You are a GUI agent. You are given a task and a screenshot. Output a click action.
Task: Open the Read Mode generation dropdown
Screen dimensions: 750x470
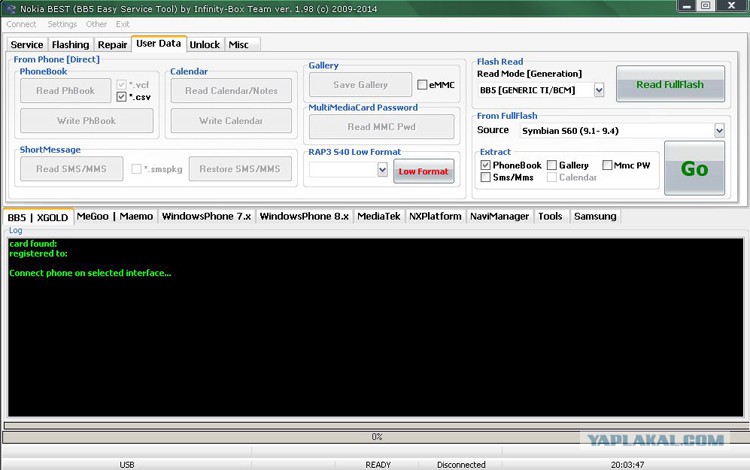click(x=599, y=90)
